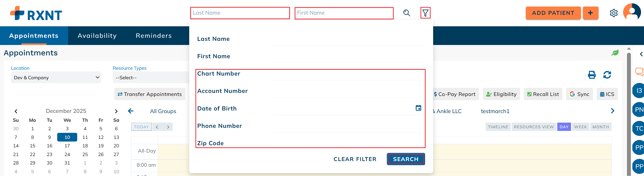
Task: Click Clear Filter
Action: click(x=355, y=159)
